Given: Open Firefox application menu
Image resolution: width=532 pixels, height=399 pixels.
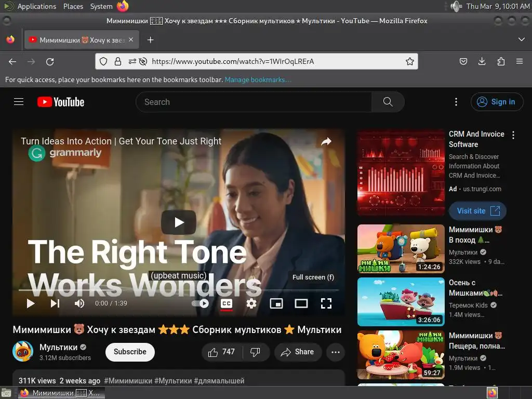Looking at the screenshot, I should pos(520,61).
